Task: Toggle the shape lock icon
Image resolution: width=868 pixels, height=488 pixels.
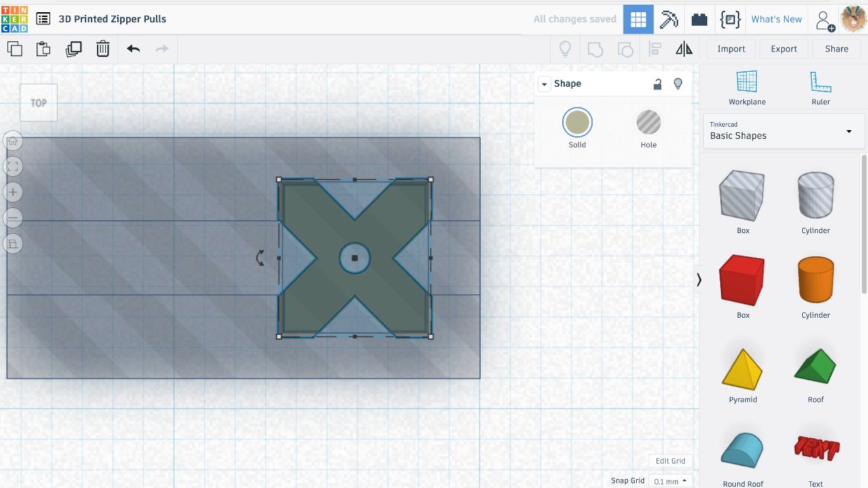Action: tap(657, 84)
